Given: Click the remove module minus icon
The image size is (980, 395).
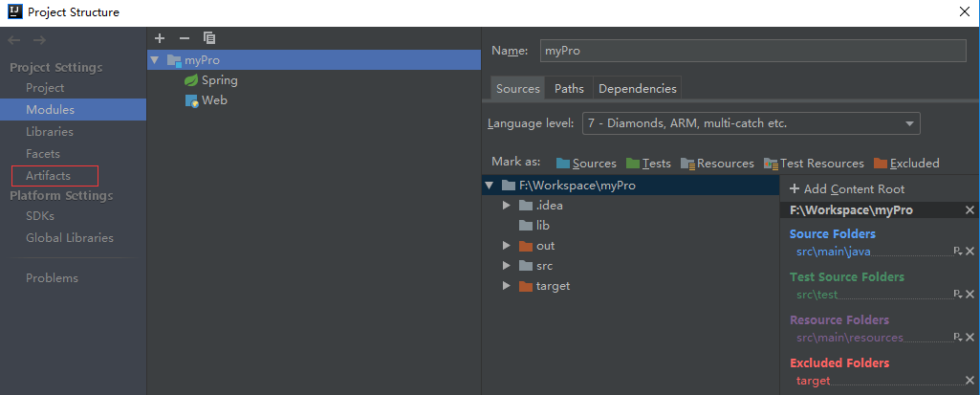Looking at the screenshot, I should (185, 38).
